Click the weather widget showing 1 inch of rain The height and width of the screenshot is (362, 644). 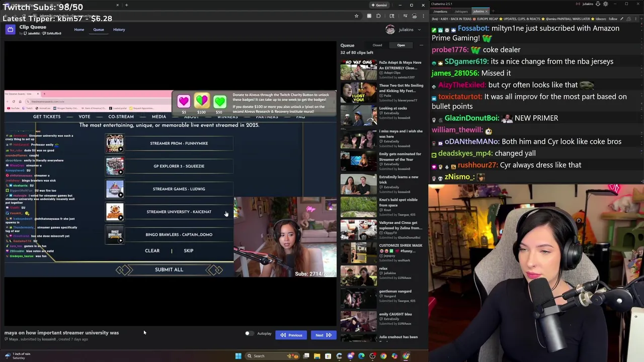pos(18,356)
